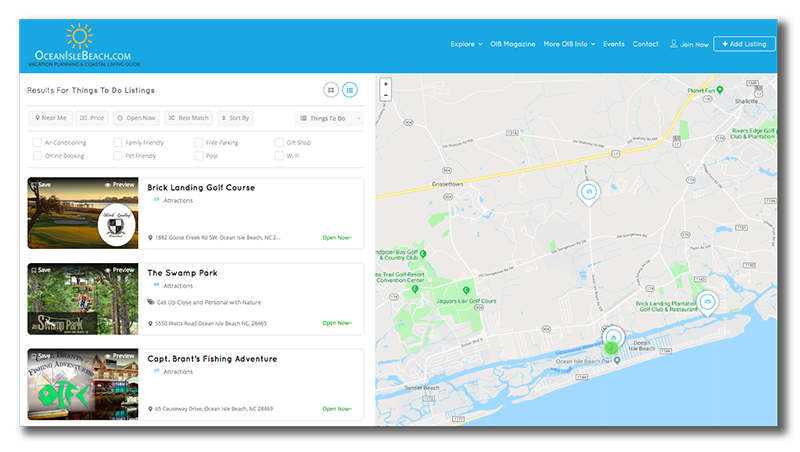Tick the Free Parking checkbox
Viewport: 800px width, 452px height.
[199, 142]
